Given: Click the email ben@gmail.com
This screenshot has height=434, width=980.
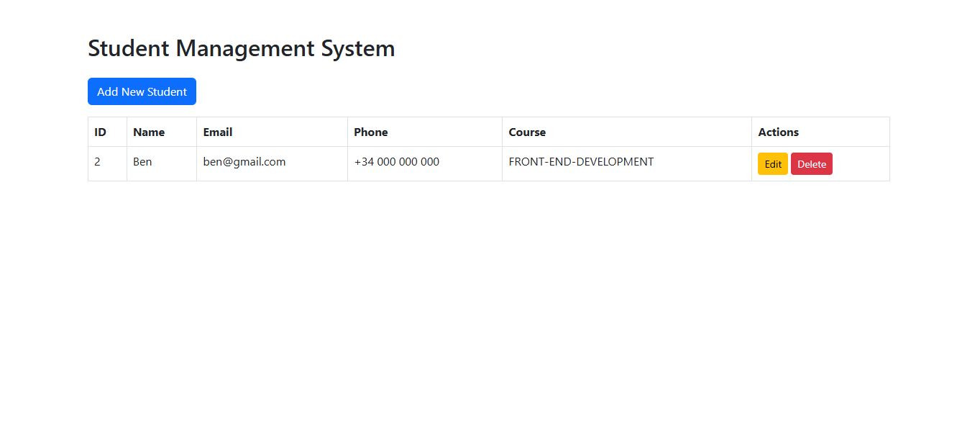Looking at the screenshot, I should pyautogui.click(x=244, y=162).
